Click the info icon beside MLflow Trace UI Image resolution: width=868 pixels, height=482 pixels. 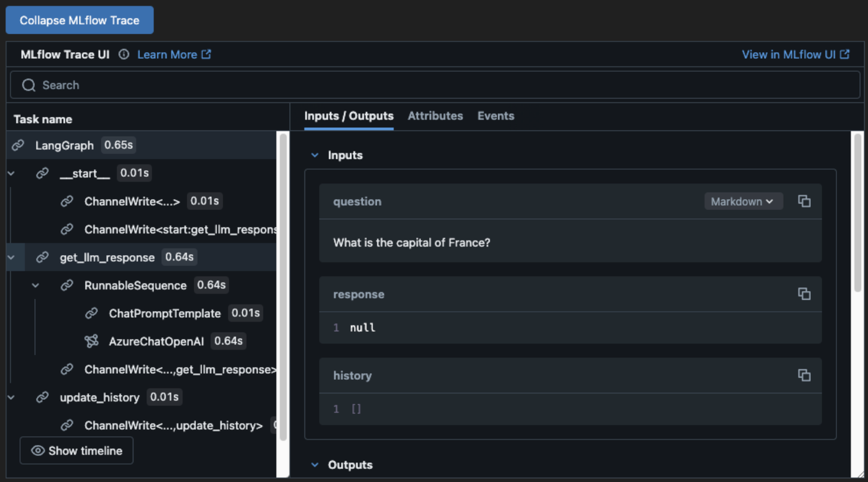click(x=124, y=54)
